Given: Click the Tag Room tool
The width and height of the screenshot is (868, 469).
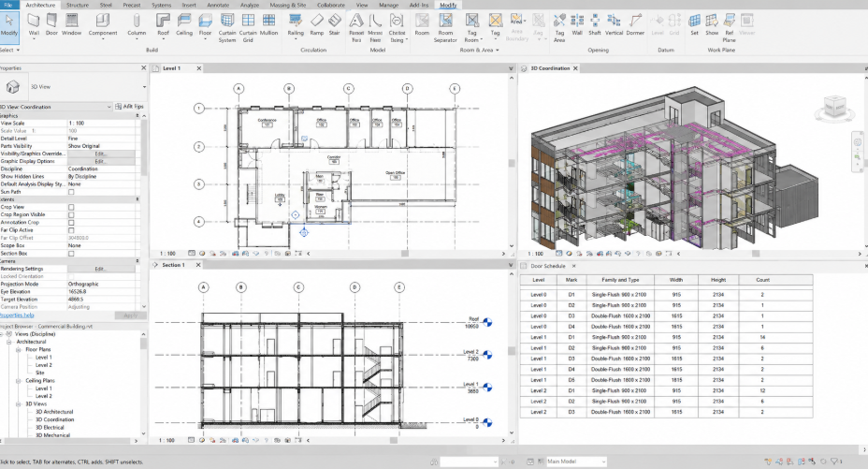Looking at the screenshot, I should coord(471,28).
